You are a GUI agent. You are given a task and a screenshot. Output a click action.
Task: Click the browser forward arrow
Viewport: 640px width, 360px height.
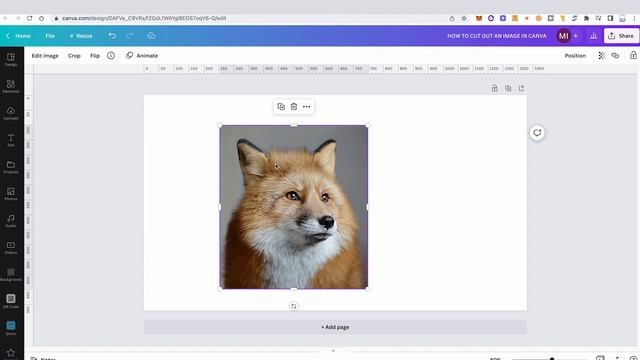click(x=18, y=18)
